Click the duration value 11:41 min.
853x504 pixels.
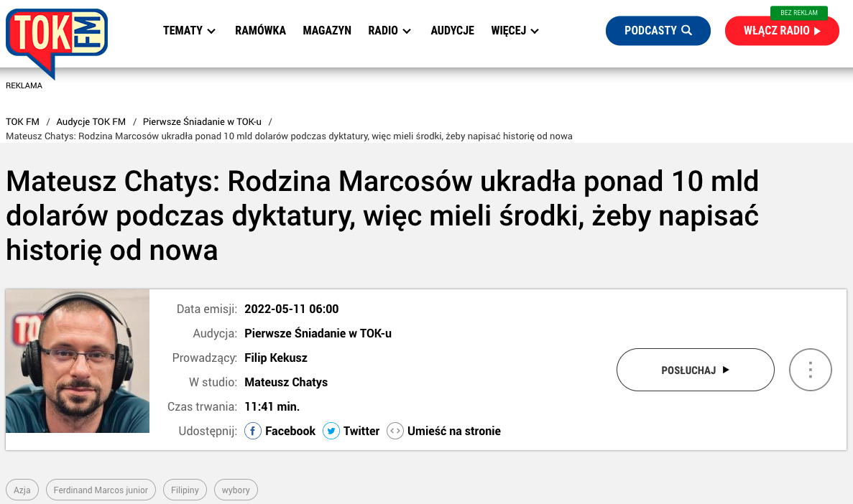pyautogui.click(x=272, y=406)
